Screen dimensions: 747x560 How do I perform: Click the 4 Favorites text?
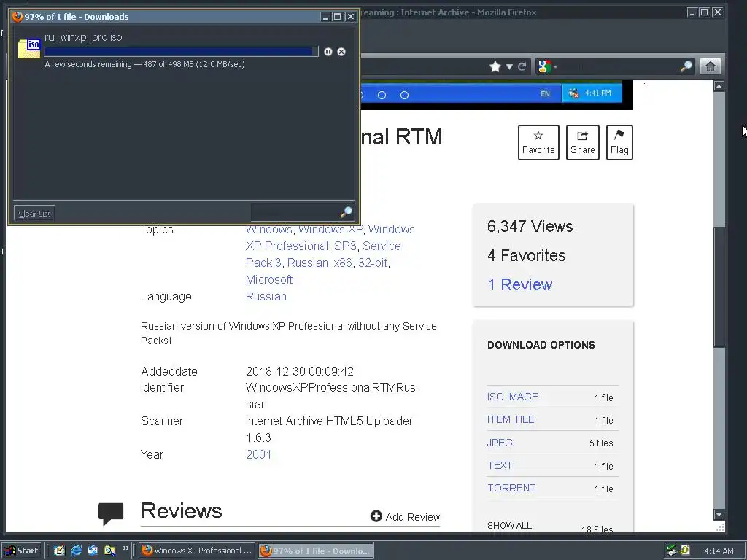527,255
